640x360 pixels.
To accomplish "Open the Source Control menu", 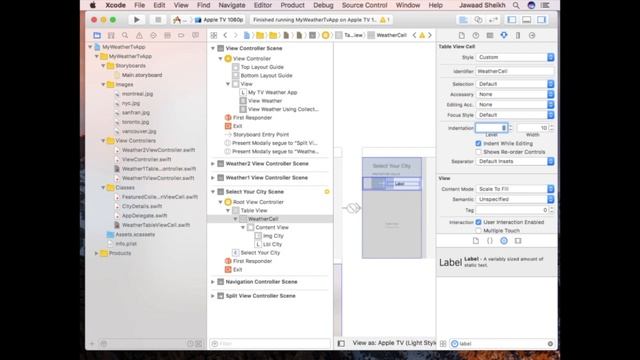I will [364, 5].
